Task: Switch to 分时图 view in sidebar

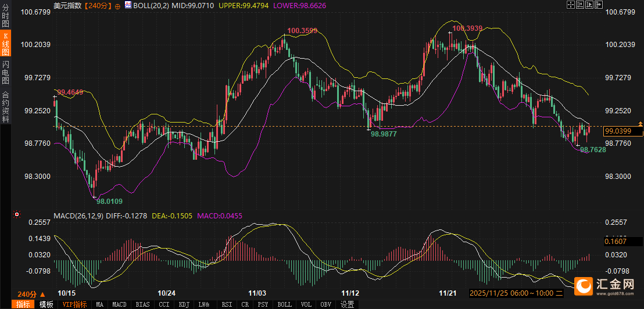Action: click(x=5, y=16)
